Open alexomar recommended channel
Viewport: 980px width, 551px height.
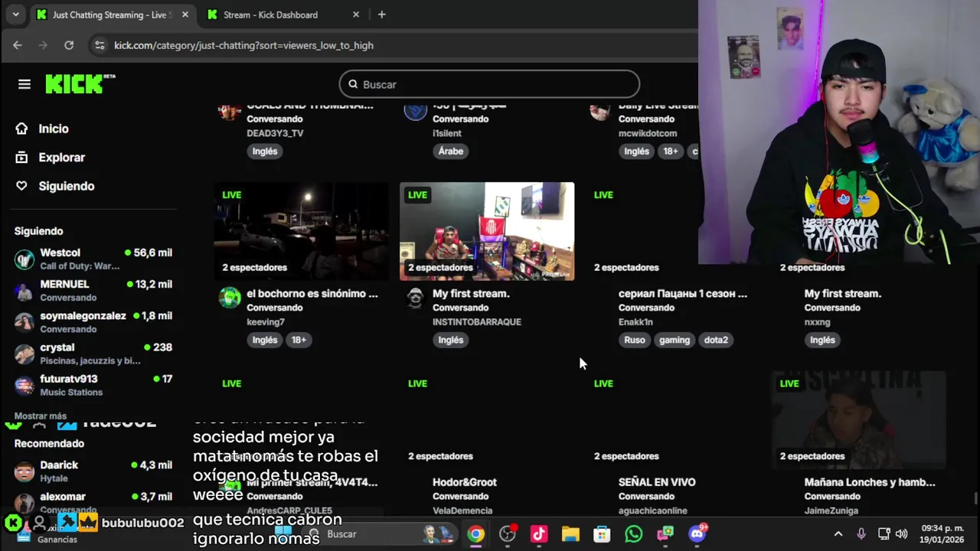coord(93,502)
